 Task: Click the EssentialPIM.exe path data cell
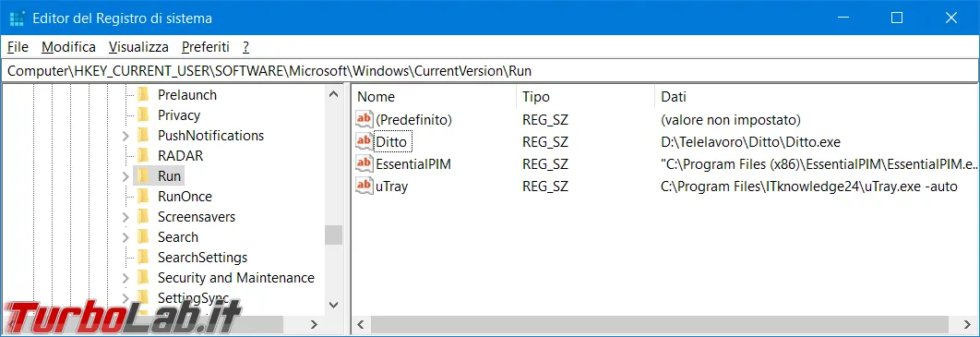tap(818, 164)
